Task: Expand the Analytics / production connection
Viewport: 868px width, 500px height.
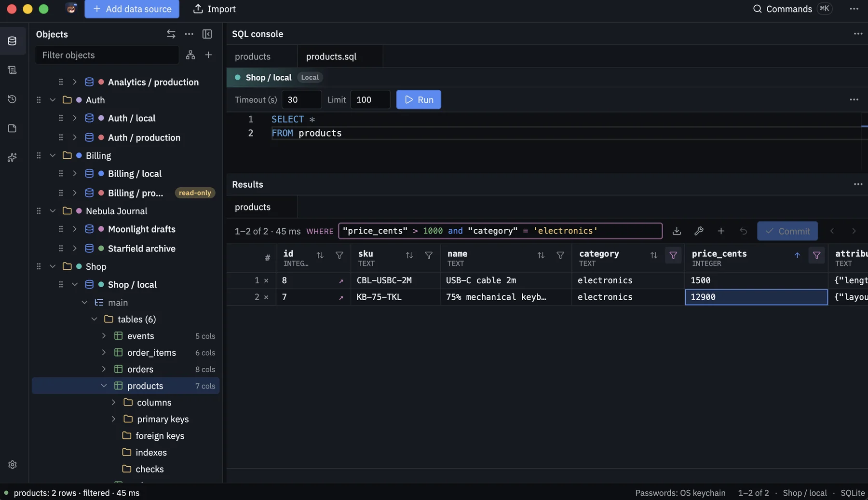Action: (x=75, y=82)
